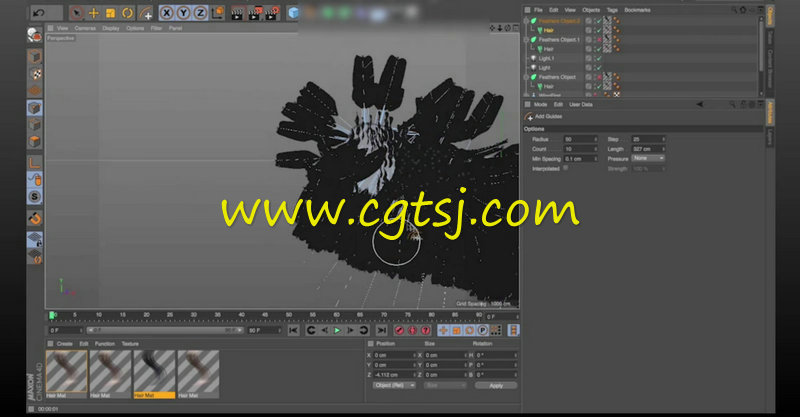This screenshot has height=417, width=800.
Task: Toggle Light.1 visibility dots
Action: point(594,58)
